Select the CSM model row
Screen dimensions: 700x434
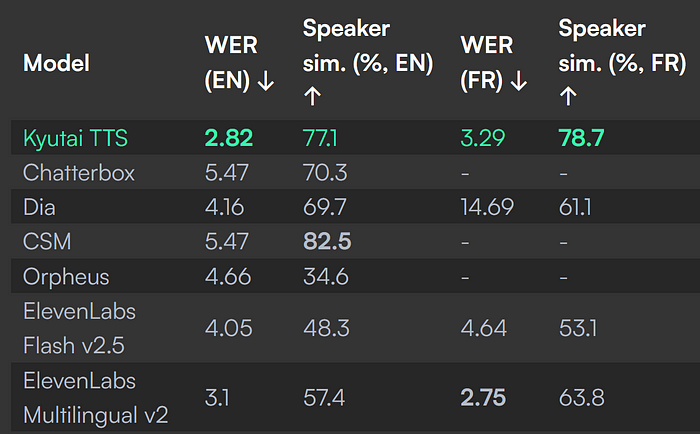(x=355, y=242)
